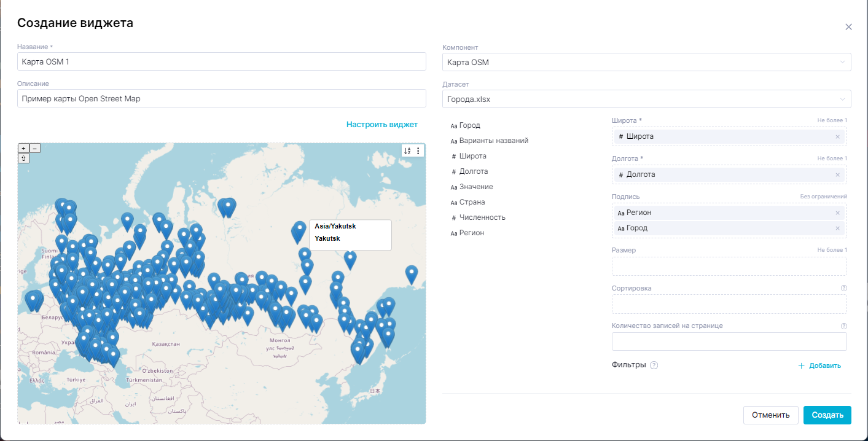Click the reset rotation arrow on the map
The width and height of the screenshot is (868, 441).
[23, 158]
